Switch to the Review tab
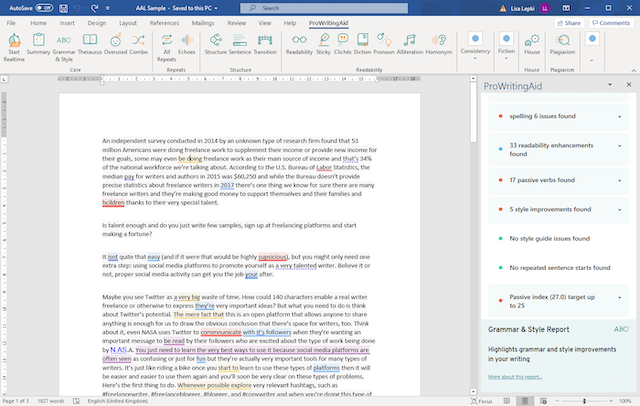 click(237, 23)
